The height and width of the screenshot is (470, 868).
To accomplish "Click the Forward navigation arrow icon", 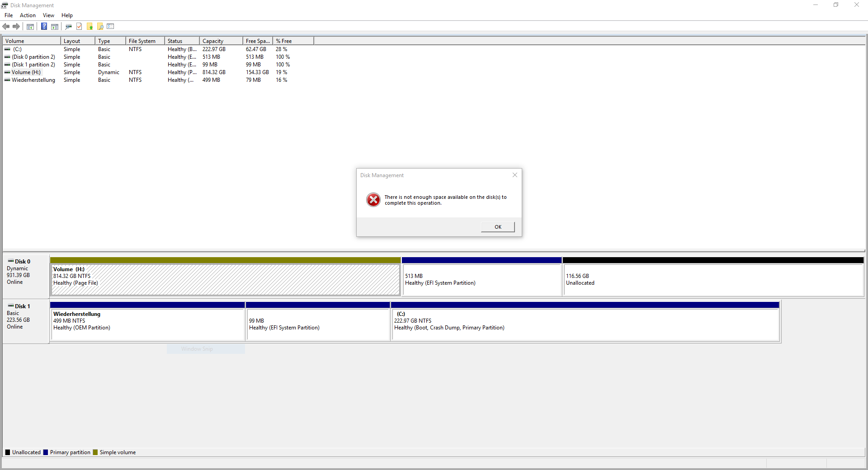I will pos(16,26).
